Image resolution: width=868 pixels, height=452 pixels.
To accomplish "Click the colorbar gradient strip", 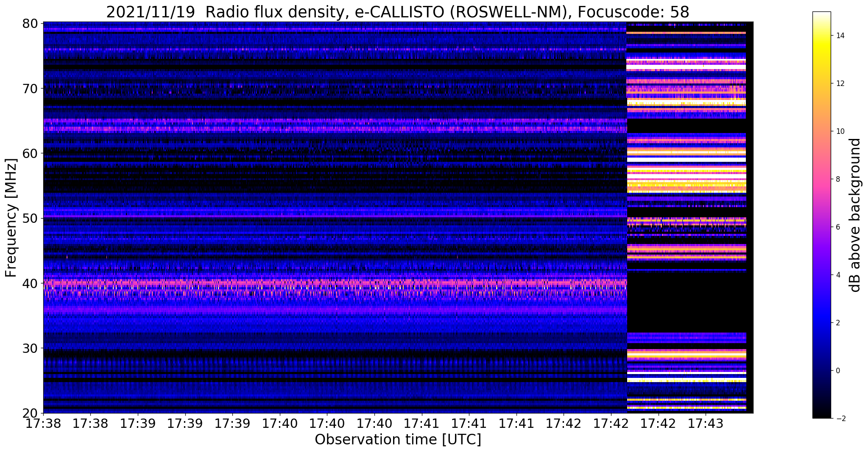I will [821, 215].
